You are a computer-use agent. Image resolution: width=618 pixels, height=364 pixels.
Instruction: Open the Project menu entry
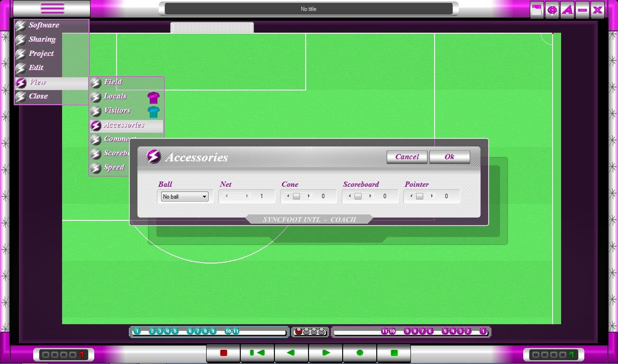coord(41,54)
